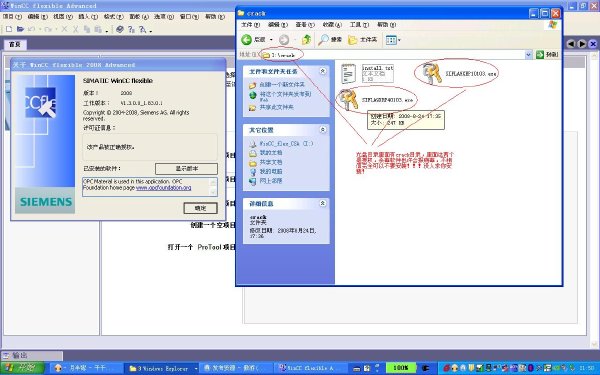600x375 pixels.
Task: Click 'Make a new folder' task link
Action: pyautogui.click(x=282, y=84)
